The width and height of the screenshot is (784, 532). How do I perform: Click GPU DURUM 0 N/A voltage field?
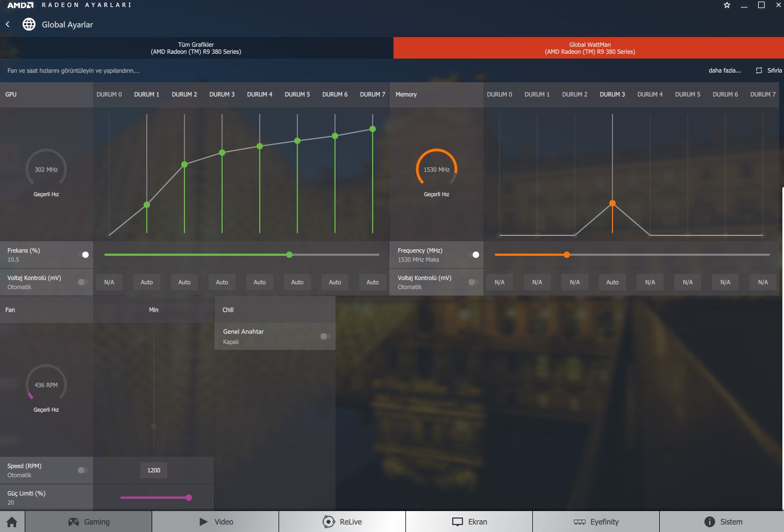tap(109, 282)
